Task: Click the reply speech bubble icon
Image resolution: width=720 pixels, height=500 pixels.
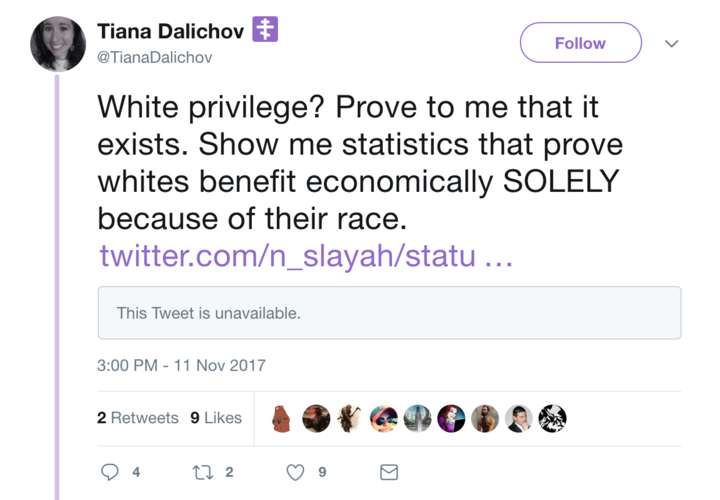Action: pyautogui.click(x=110, y=472)
